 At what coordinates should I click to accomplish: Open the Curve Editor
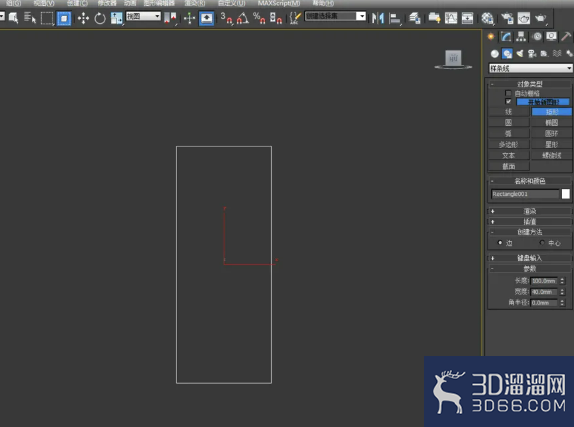(451, 18)
